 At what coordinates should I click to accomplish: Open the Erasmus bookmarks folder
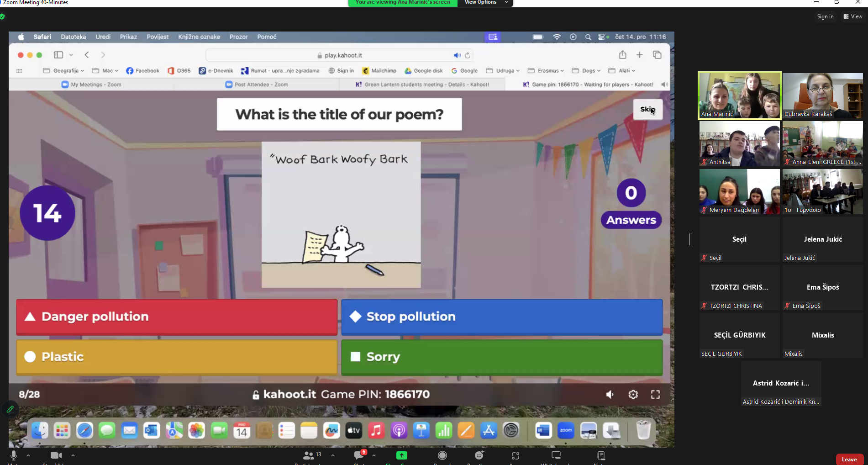point(546,71)
